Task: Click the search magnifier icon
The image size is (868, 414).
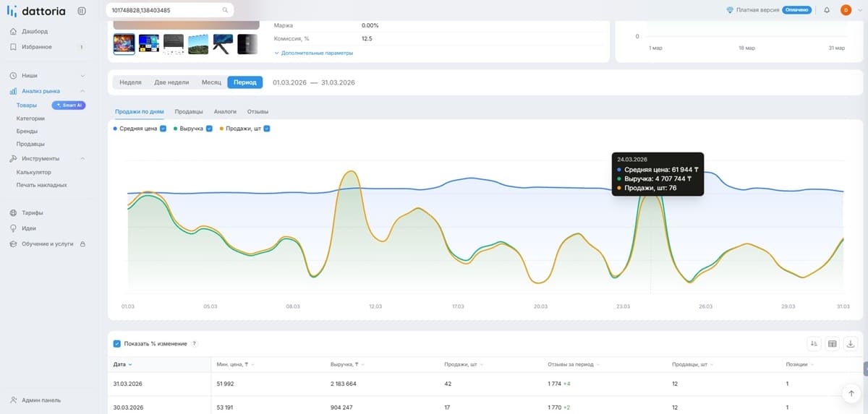Action: [225, 10]
